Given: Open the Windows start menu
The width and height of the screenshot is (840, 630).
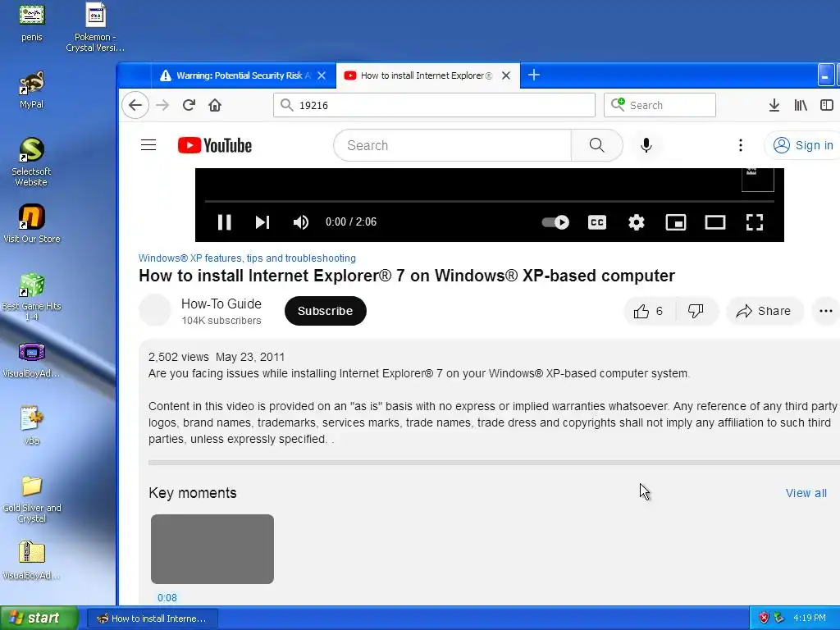Looking at the screenshot, I should coord(39,618).
